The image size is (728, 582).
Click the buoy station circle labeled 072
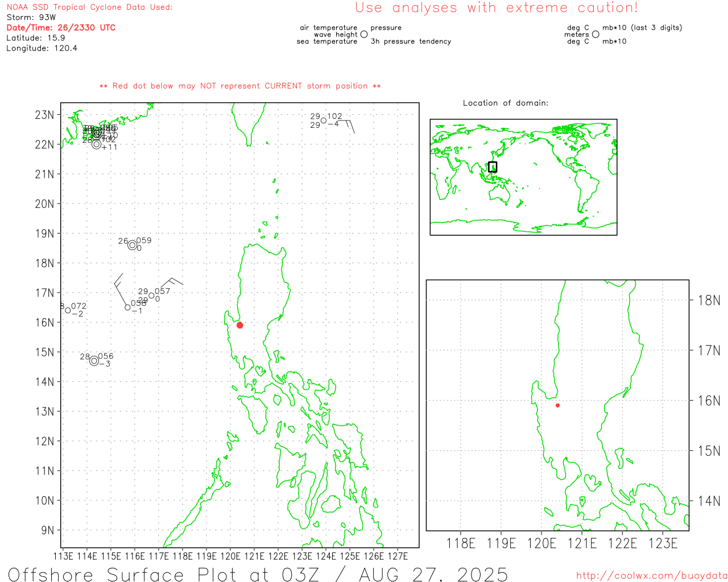[68, 310]
